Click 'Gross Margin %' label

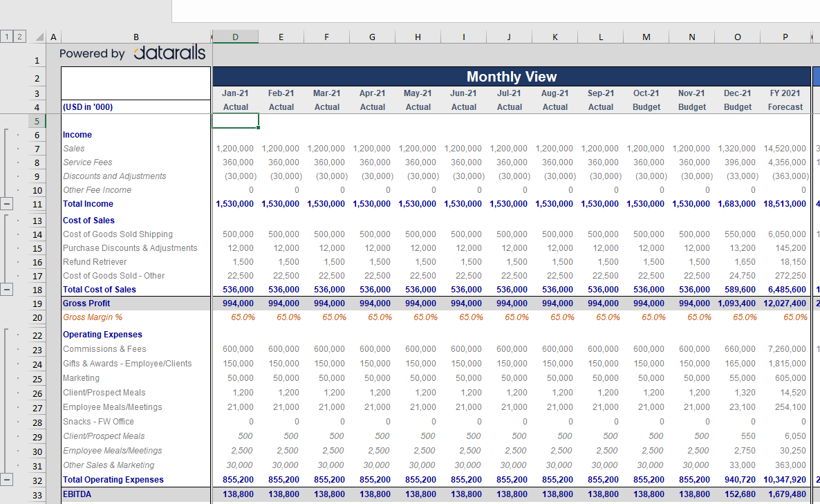pyautogui.click(x=93, y=317)
